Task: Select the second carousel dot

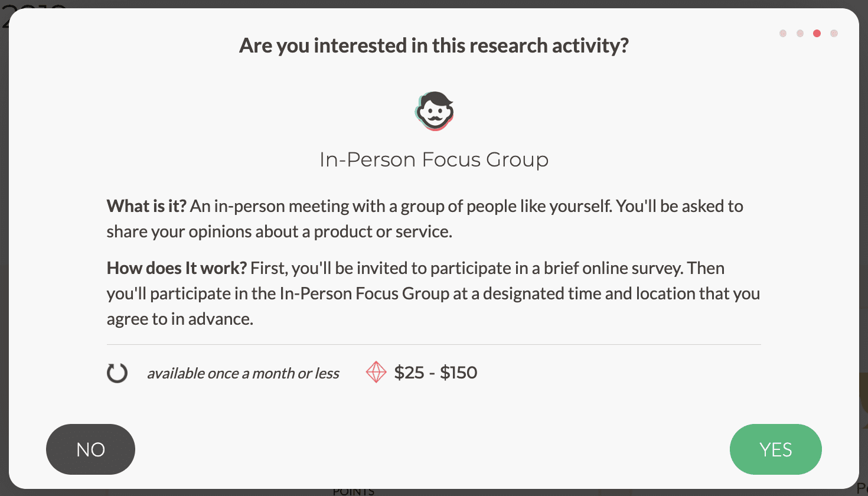Action: 800,34
